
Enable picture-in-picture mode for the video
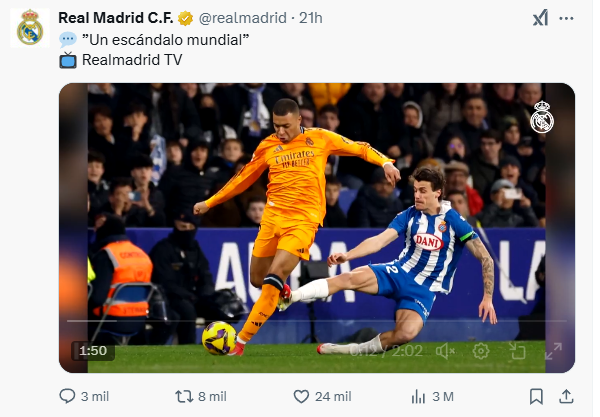point(517,350)
